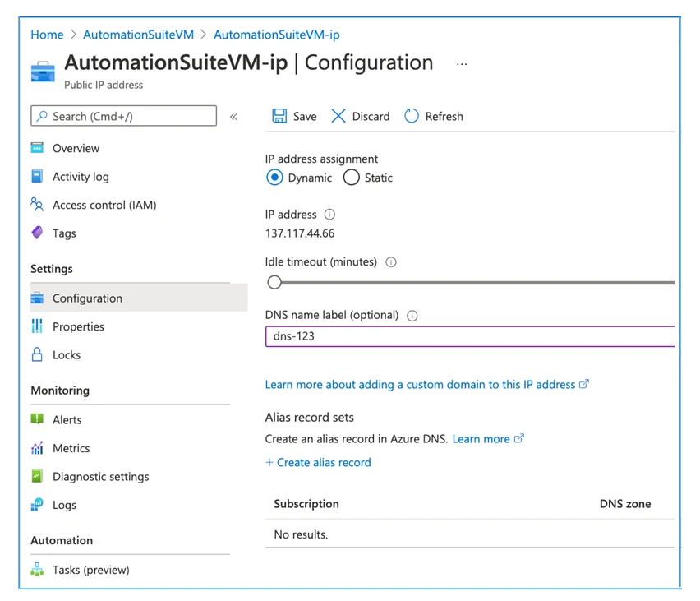
Task: Open the more options ellipsis in header
Action: (x=462, y=64)
